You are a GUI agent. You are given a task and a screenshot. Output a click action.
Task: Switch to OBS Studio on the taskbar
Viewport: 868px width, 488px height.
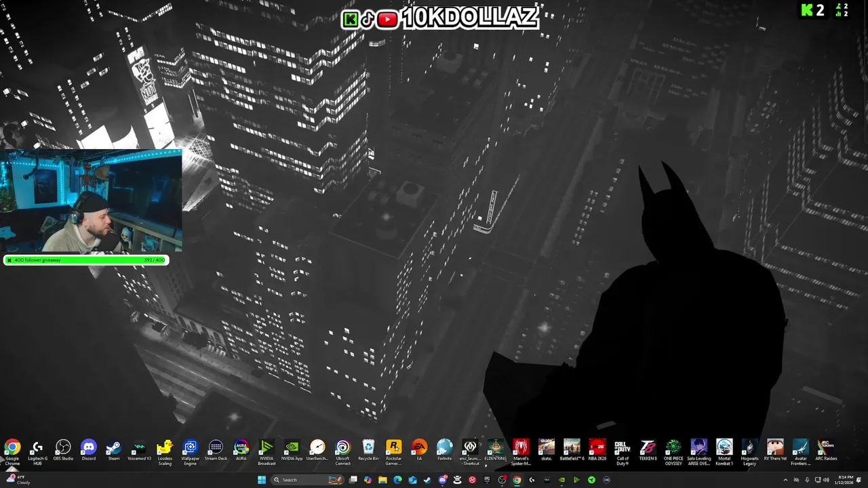(x=502, y=480)
